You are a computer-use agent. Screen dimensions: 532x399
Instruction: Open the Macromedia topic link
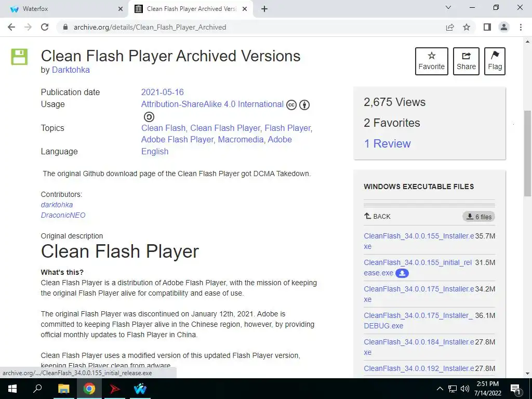point(241,139)
